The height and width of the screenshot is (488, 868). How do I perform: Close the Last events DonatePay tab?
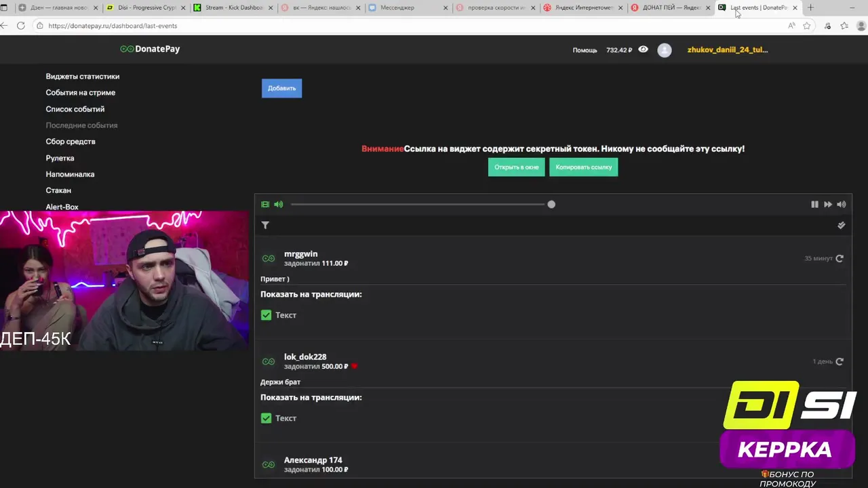pyautogui.click(x=795, y=7)
